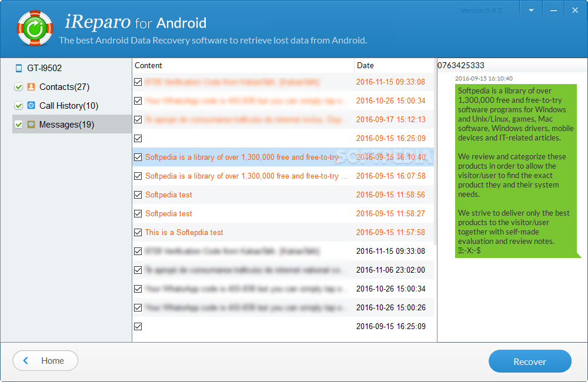Screen dimensions: 588x382
Task: Click the black date 2016-10-26 15:00:34
Action: 391,289
